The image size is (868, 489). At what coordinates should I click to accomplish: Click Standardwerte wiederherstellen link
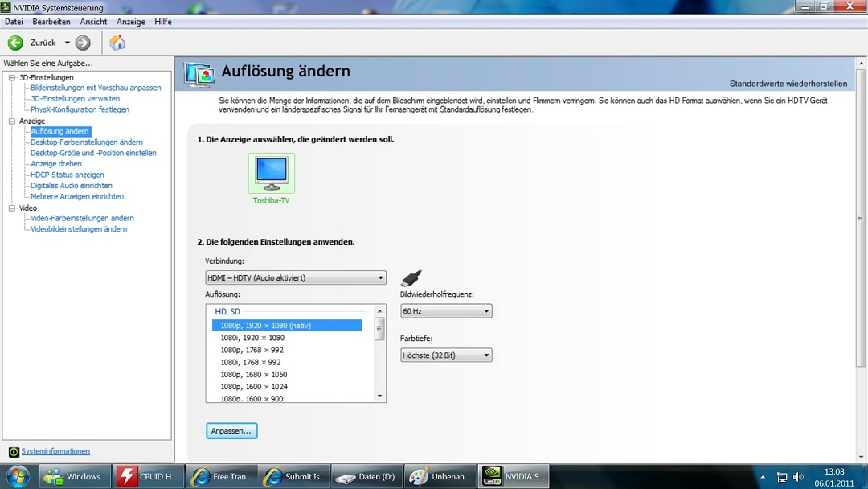[x=788, y=84]
